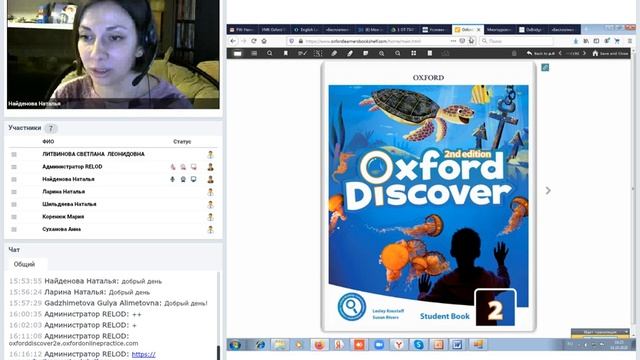Select the Общий chat tab

(x=24, y=264)
